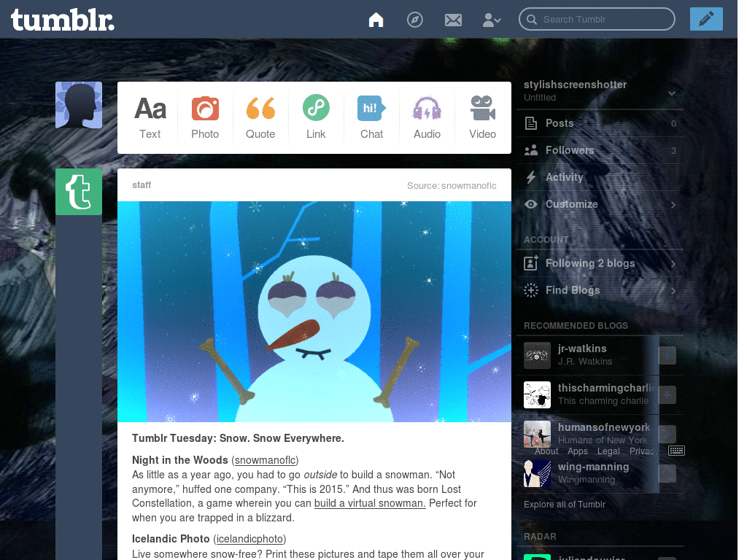Viewport: 747px width, 560px height.
Task: Open the Legal footer link
Action: point(608,451)
